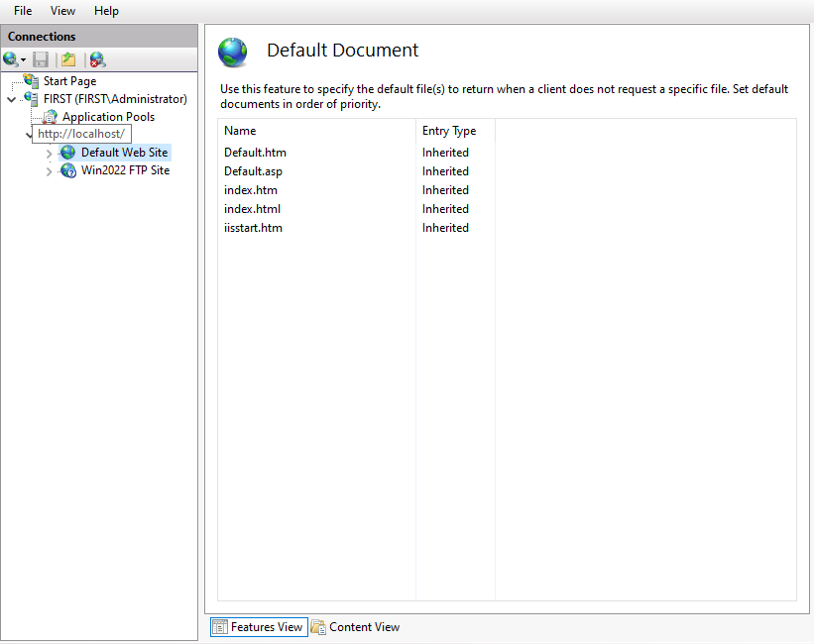Select FIRST (FIRST\Administrator) server node
Screen dimensions: 814x644
115,99
